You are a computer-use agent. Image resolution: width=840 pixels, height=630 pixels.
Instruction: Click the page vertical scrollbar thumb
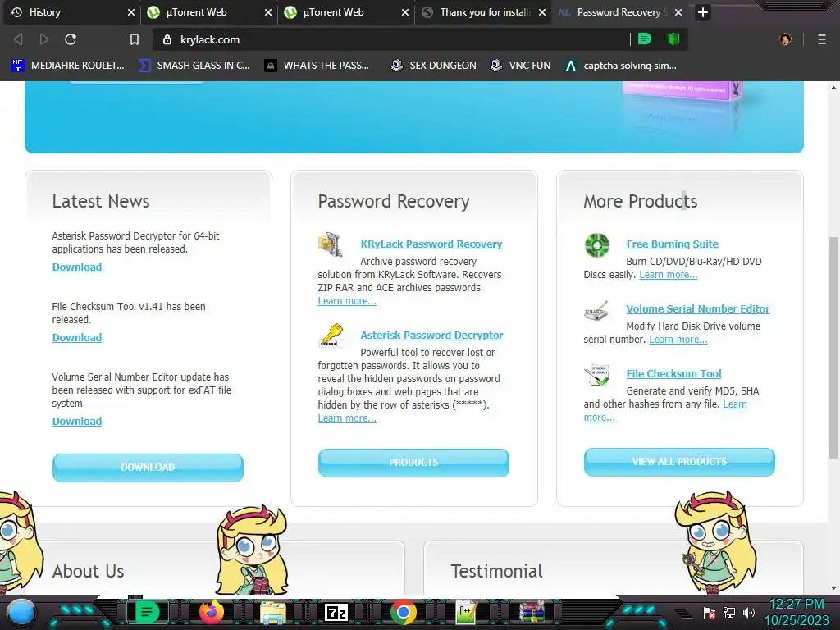click(833, 347)
